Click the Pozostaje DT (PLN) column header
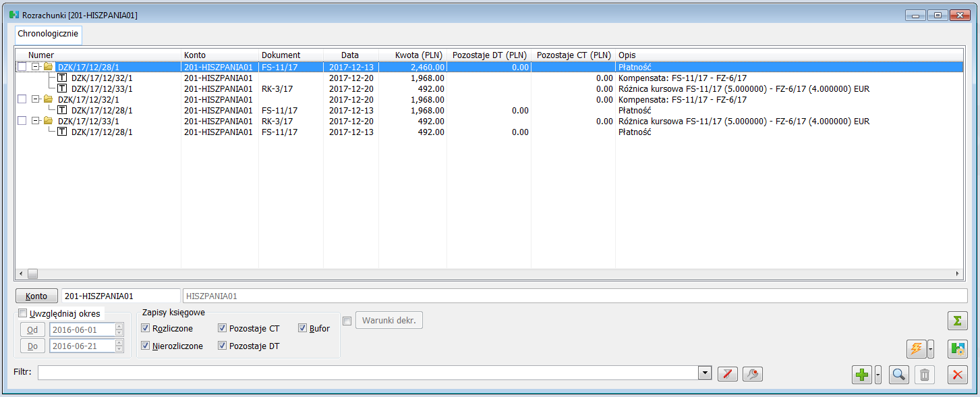The width and height of the screenshot is (980, 397). pyautogui.click(x=489, y=55)
